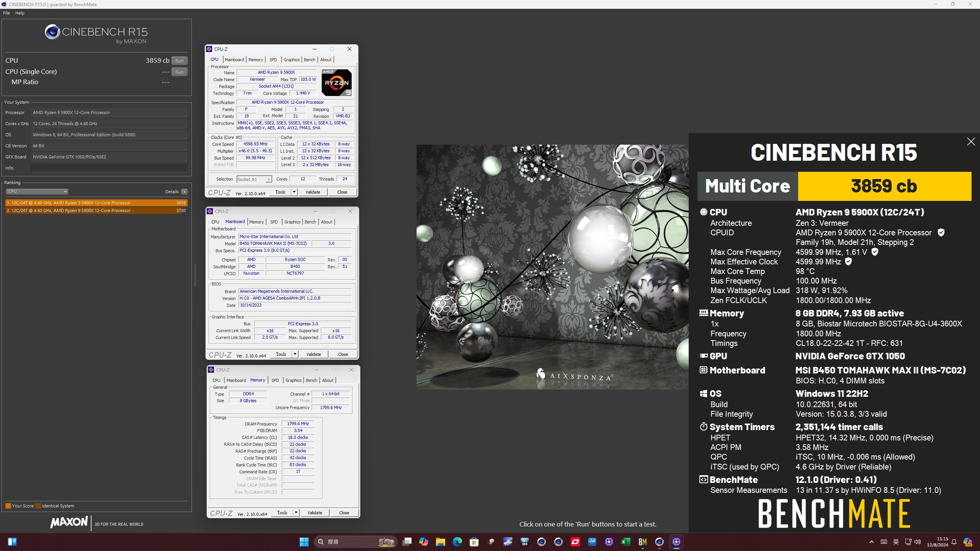Expand the Tools arrow in the top CPU-Z window
Image resolution: width=980 pixels, height=551 pixels.
coord(294,192)
